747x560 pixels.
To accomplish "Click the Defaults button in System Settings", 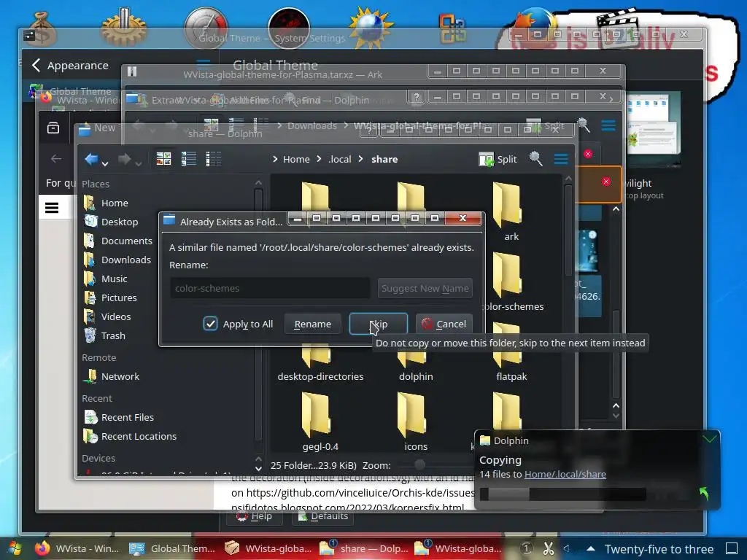I will tap(323, 516).
